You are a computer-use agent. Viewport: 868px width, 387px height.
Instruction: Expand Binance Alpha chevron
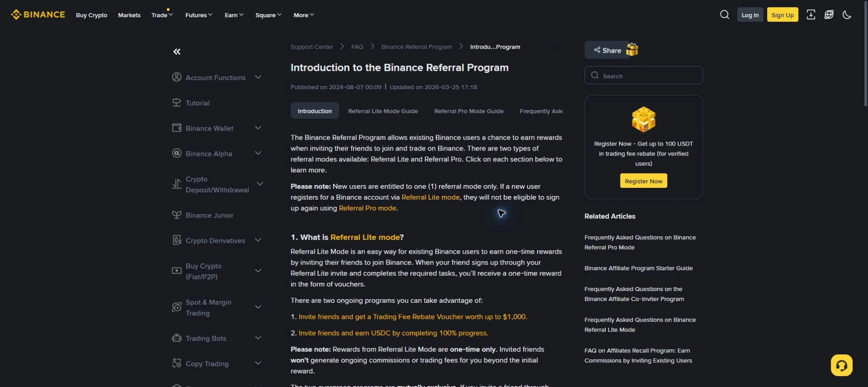pyautogui.click(x=258, y=153)
